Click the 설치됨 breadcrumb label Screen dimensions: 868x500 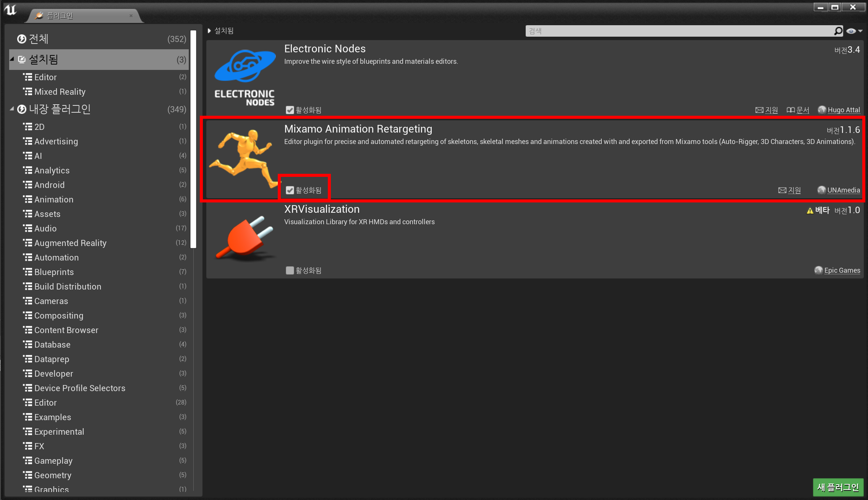pyautogui.click(x=224, y=31)
